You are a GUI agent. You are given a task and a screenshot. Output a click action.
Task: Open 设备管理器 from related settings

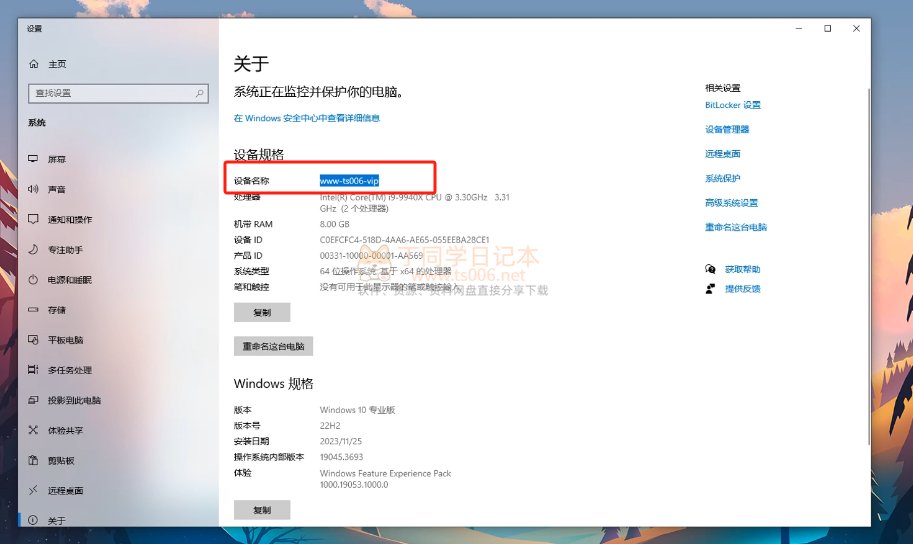pyautogui.click(x=727, y=129)
